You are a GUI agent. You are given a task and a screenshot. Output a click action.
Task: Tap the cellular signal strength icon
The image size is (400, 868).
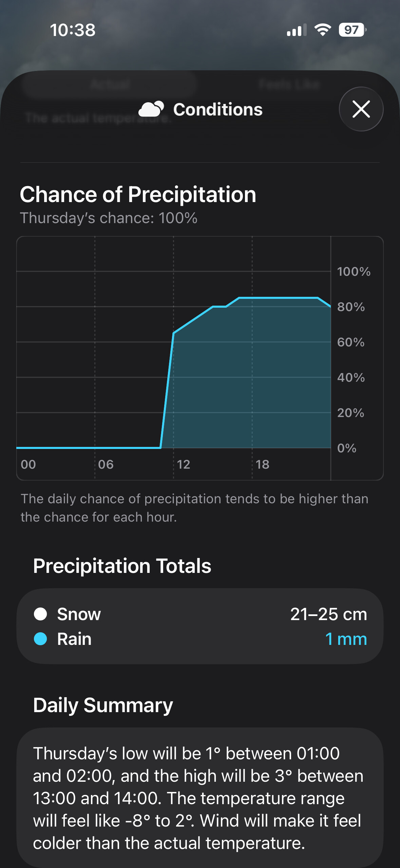pyautogui.click(x=297, y=30)
